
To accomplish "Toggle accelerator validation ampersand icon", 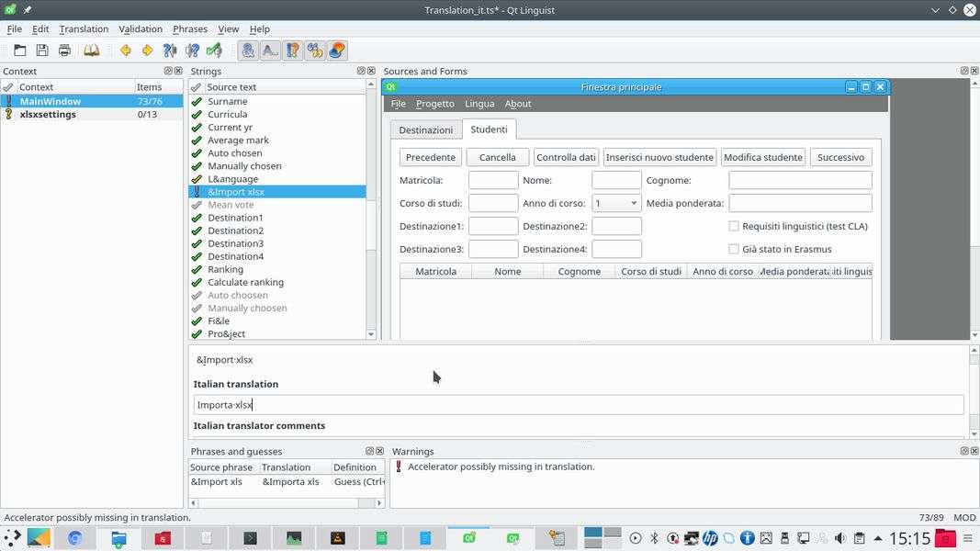I will click(x=248, y=51).
